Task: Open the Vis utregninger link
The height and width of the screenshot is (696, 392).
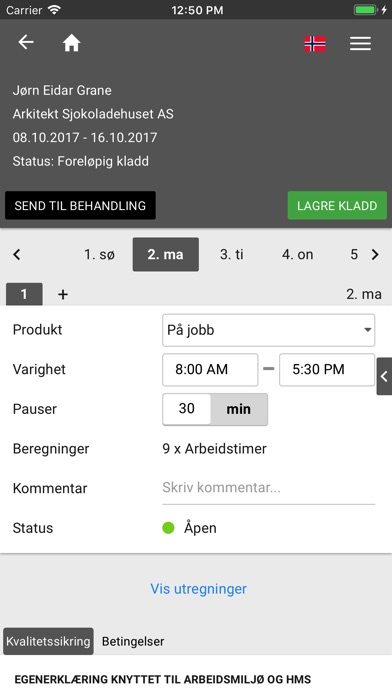Action: (x=198, y=589)
